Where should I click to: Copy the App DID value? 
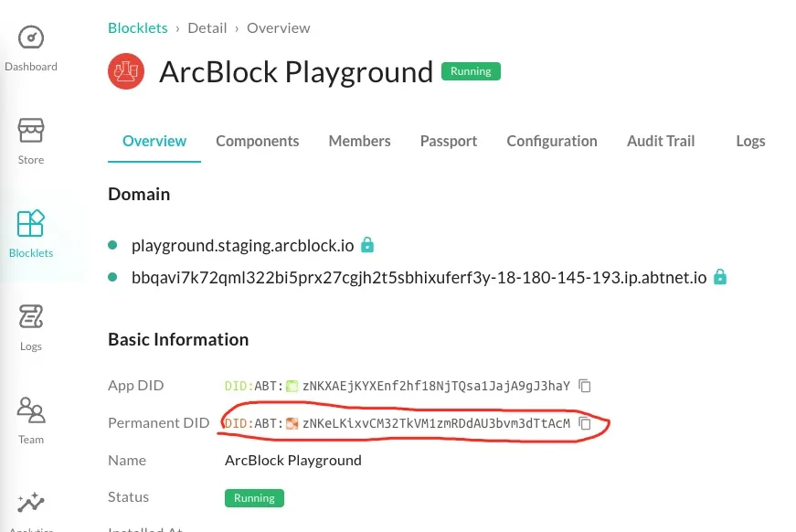click(x=585, y=386)
